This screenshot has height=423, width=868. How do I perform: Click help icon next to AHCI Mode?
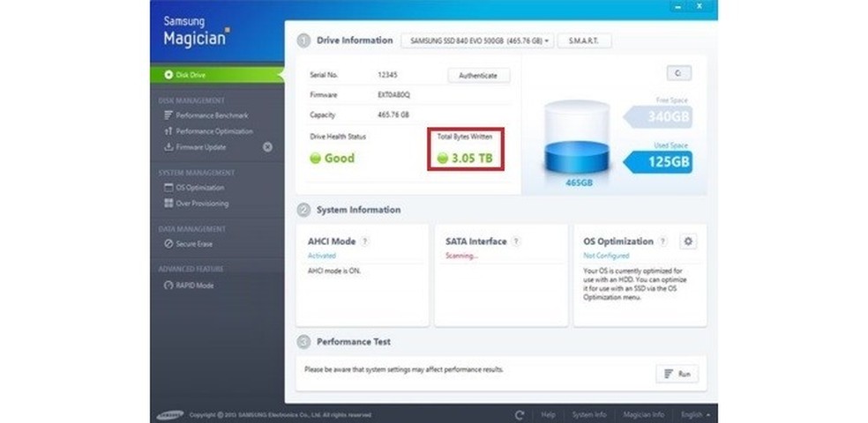pos(365,241)
